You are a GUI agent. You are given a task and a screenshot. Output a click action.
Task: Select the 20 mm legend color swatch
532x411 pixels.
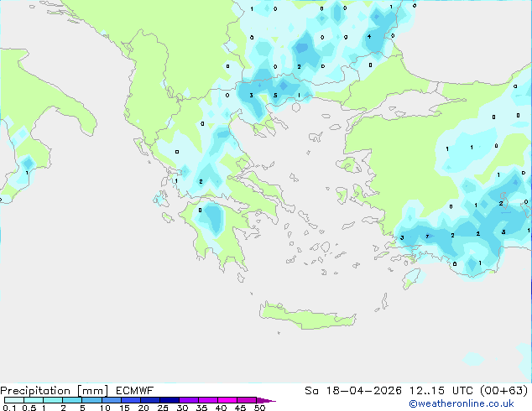(x=150, y=400)
